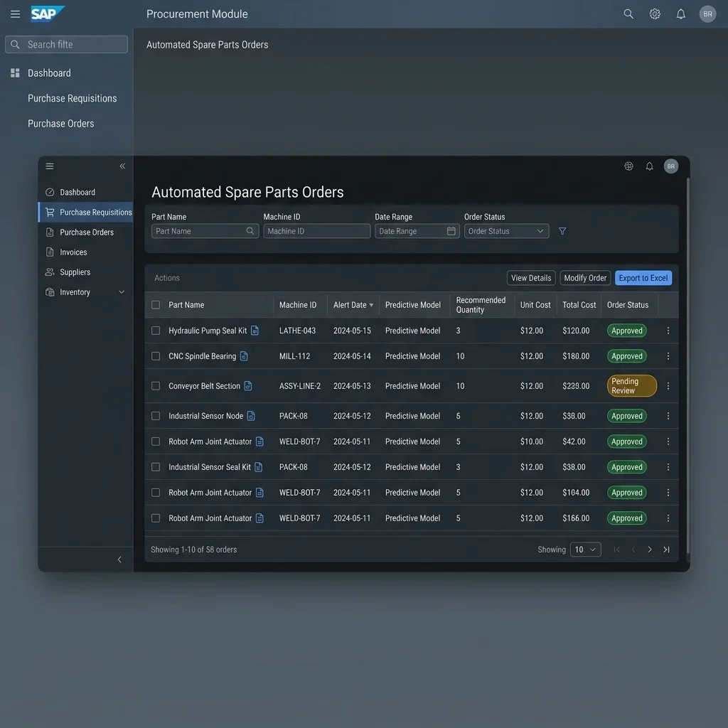Image resolution: width=728 pixels, height=728 pixels.
Task: Open hamburger menu in front window sidebar
Action: [50, 166]
